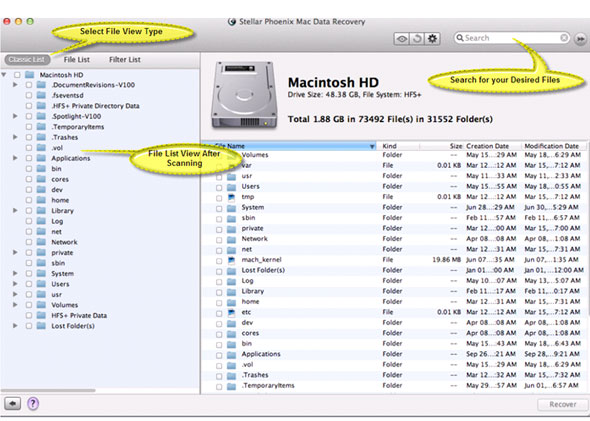Check the System checkbox in the file list
The height and width of the screenshot is (421, 590).
[x=219, y=208]
